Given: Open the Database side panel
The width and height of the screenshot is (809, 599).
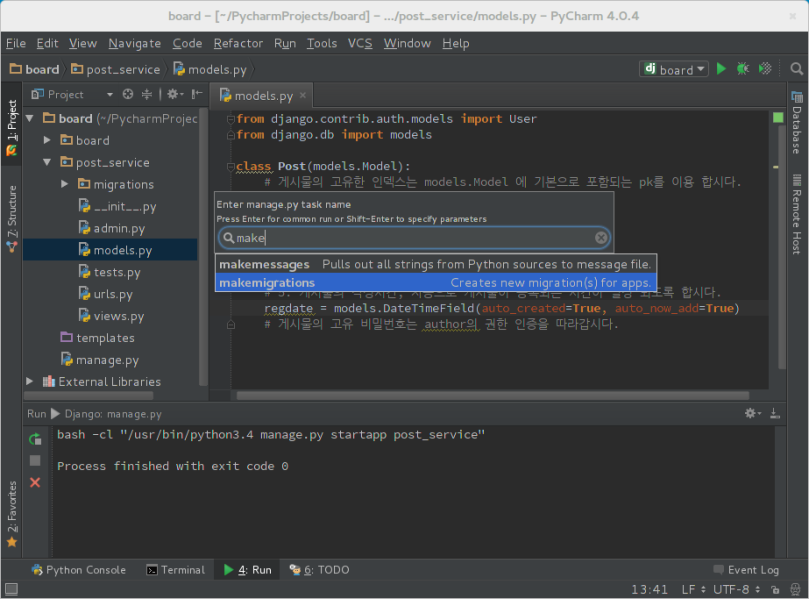Looking at the screenshot, I should coord(797,123).
